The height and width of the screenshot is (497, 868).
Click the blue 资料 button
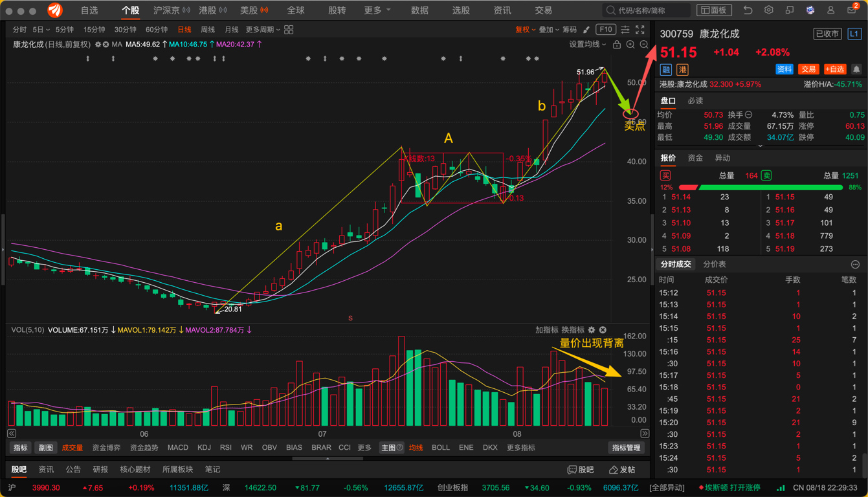point(785,69)
